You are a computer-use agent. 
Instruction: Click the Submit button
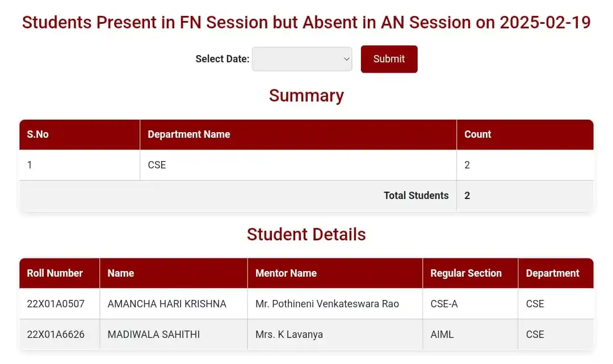[389, 59]
